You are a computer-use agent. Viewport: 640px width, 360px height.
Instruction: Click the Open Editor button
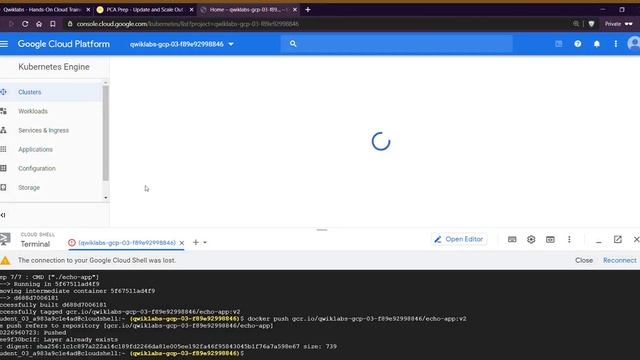pos(459,239)
